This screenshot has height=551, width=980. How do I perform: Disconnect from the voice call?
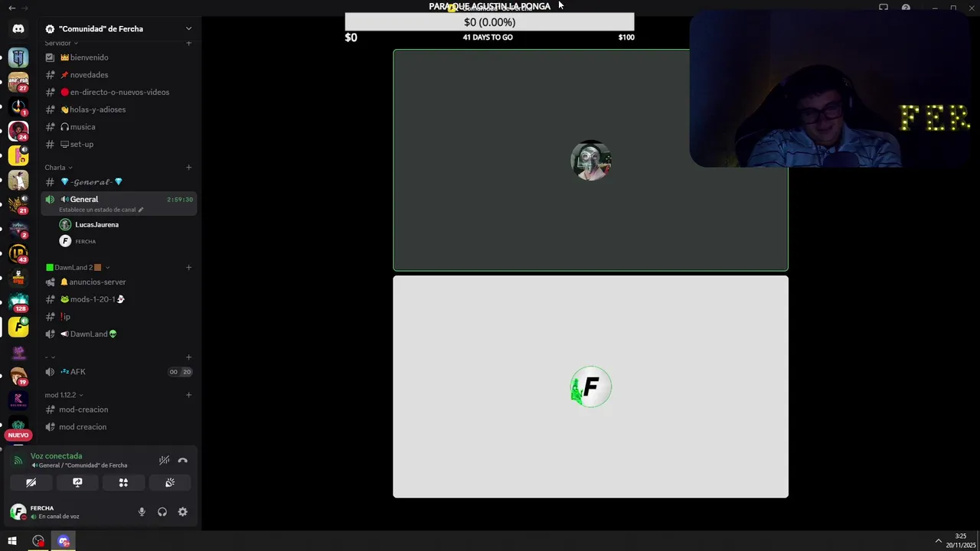[182, 460]
